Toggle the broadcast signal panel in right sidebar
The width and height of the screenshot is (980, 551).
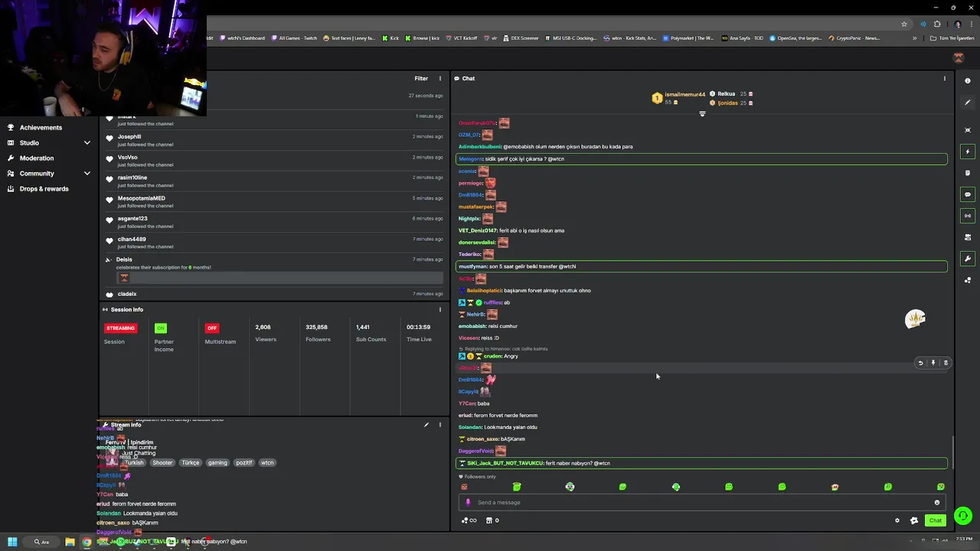coord(968,216)
